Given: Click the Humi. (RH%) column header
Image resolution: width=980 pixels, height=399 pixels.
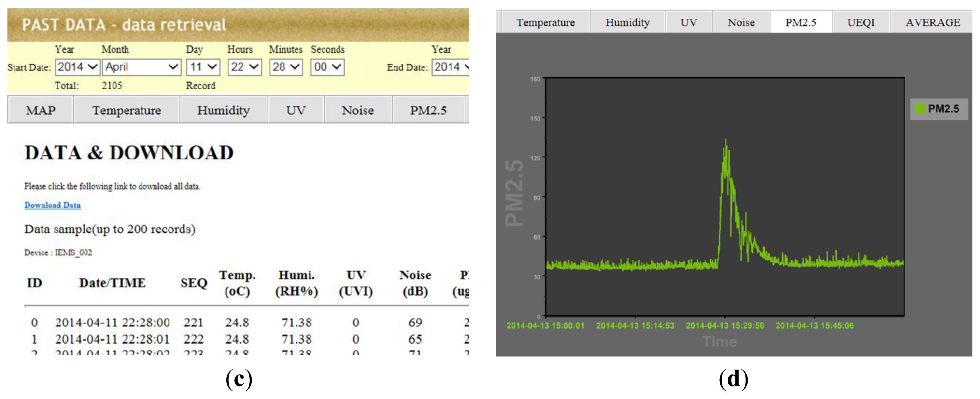Looking at the screenshot, I should pyautogui.click(x=296, y=283).
